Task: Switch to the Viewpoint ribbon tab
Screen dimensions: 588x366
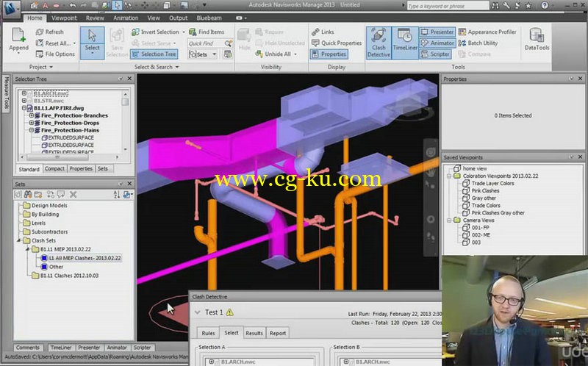Action: [x=64, y=18]
